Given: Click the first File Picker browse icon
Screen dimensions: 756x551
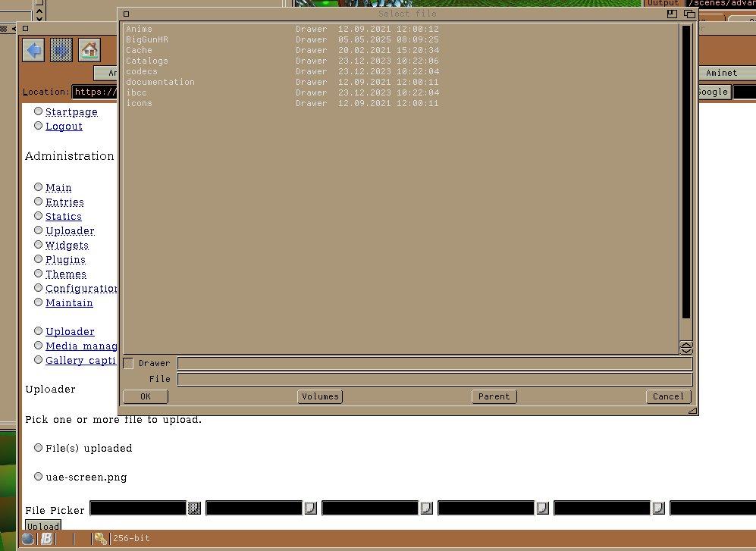Looking at the screenshot, I should point(194,508).
